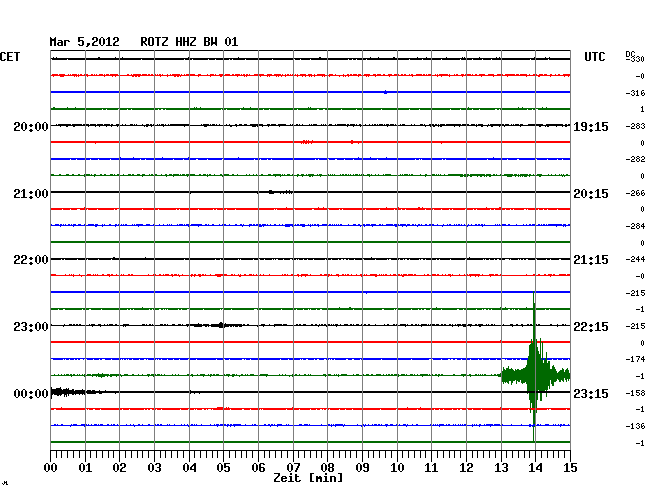
Task: Click the 19:15 UTC time label
Action: click(591, 126)
